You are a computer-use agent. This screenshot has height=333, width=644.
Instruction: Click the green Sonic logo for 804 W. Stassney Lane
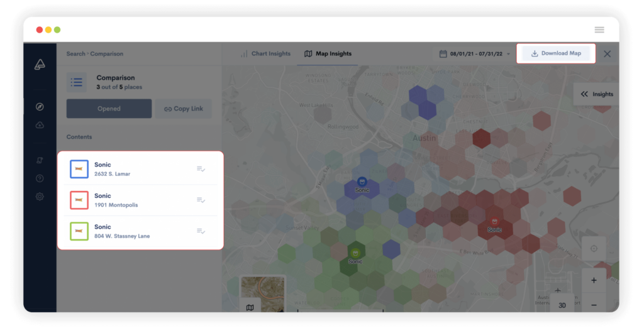pos(79,231)
